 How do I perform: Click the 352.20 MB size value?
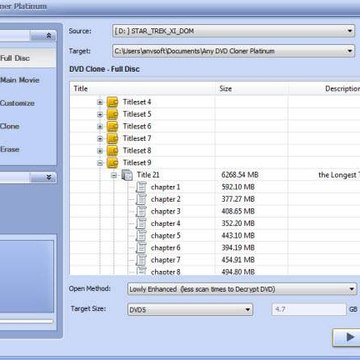coord(238,223)
